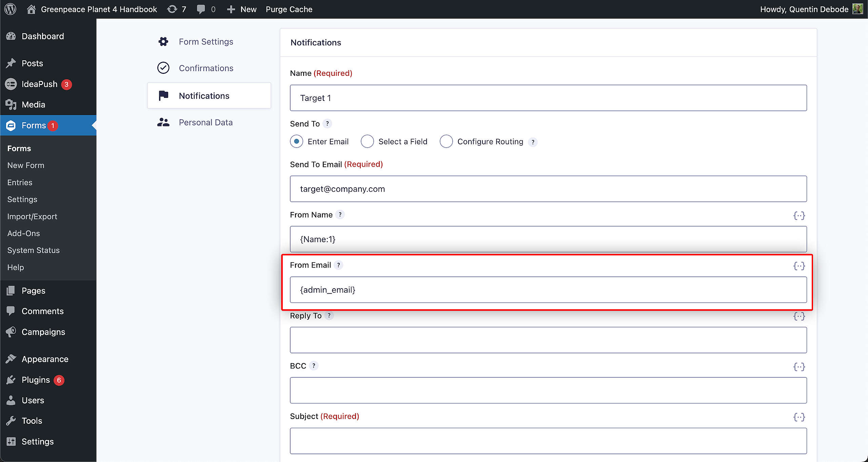Click the Send To Email input field
Viewport: 868px width, 462px height.
coord(548,189)
